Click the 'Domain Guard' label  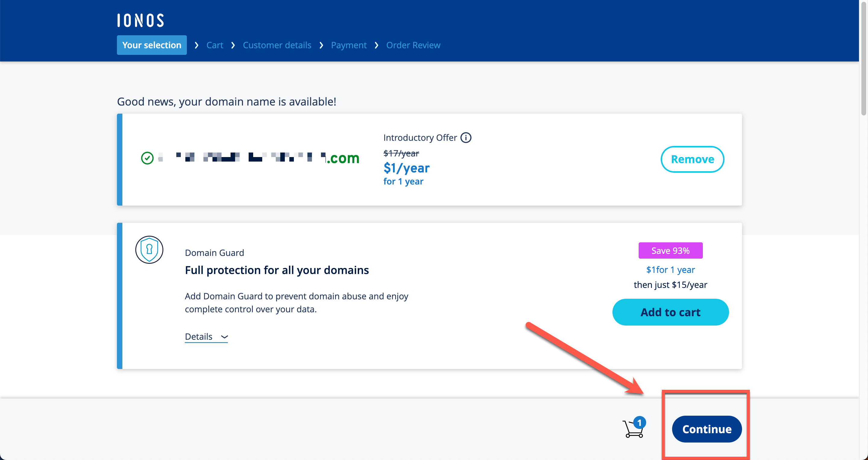[x=214, y=253]
